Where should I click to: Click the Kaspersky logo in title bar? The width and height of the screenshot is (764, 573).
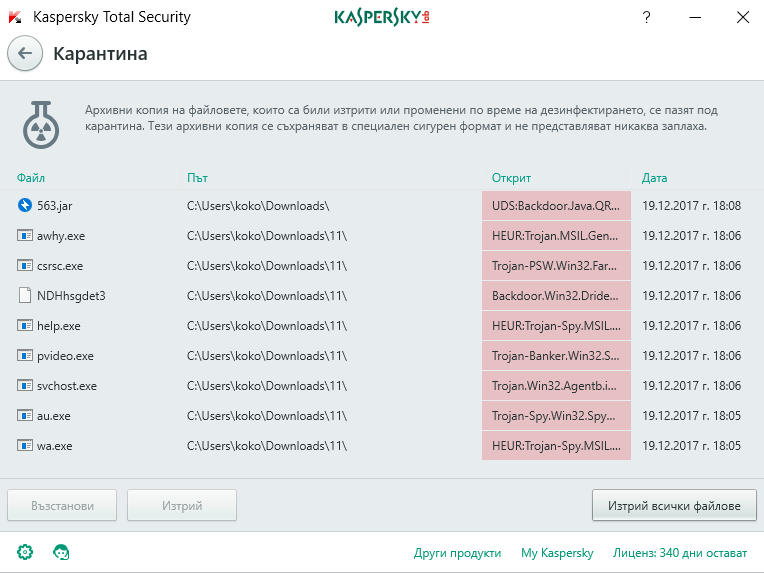(382, 18)
